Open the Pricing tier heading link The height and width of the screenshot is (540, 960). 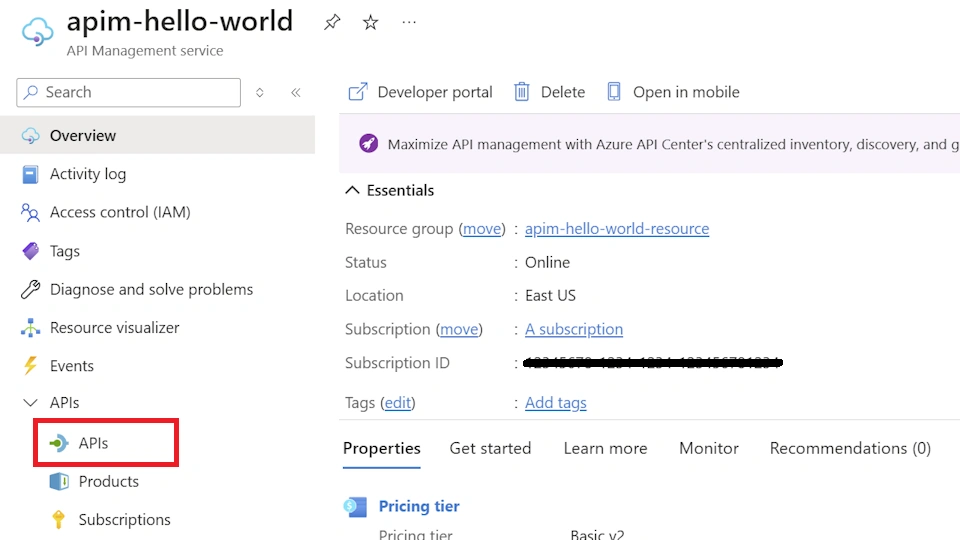(x=419, y=506)
